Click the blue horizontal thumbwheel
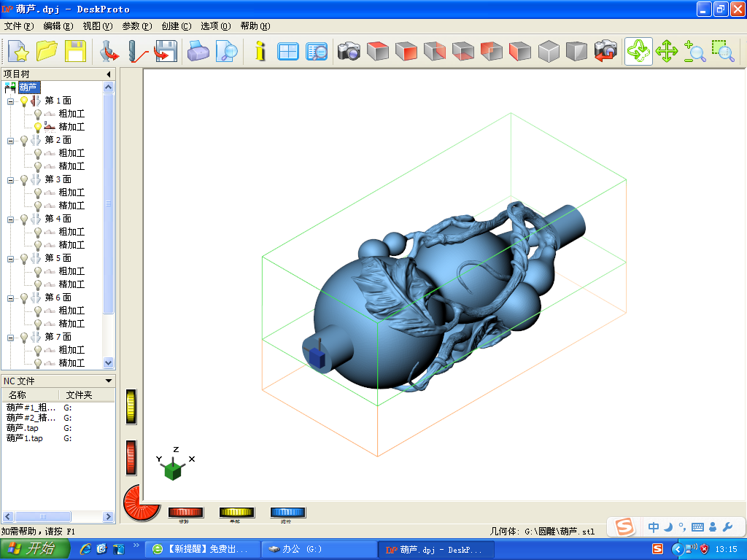 [x=287, y=513]
